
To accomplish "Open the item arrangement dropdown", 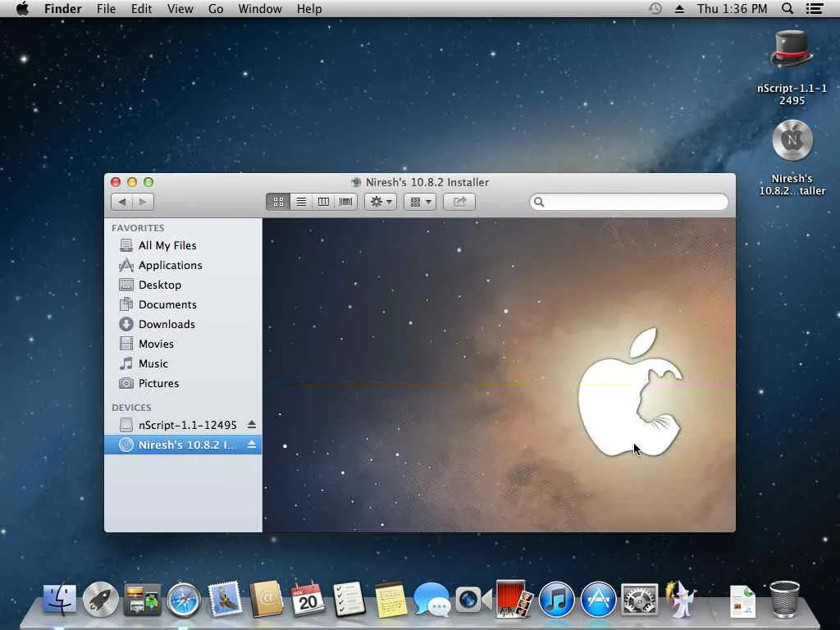I will tap(420, 202).
